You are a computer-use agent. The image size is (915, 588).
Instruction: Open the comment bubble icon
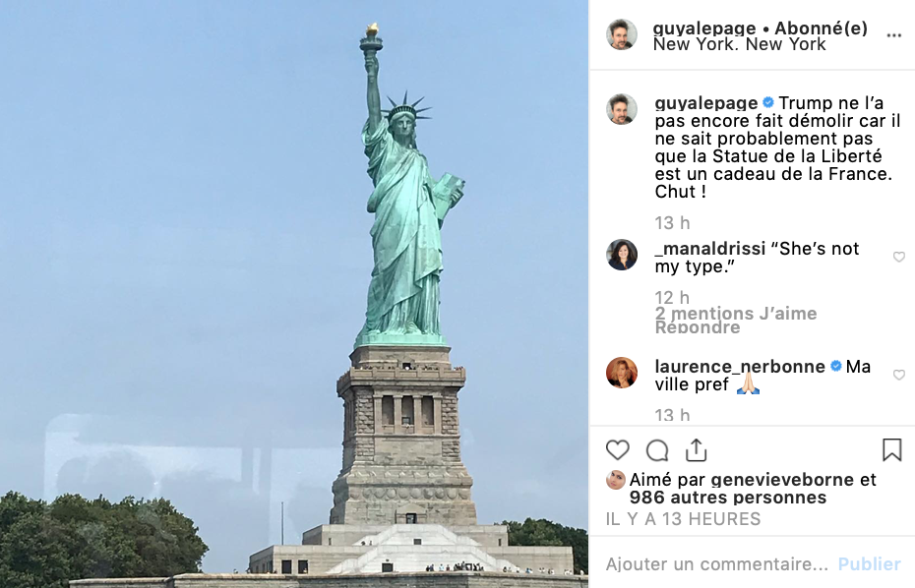click(657, 450)
